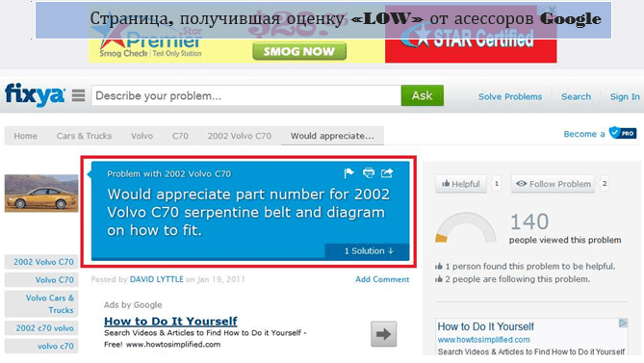Viewport: 644px width, 363px height.
Task: Open 2002 c70 volvo sidebar tag
Action: 41,328
